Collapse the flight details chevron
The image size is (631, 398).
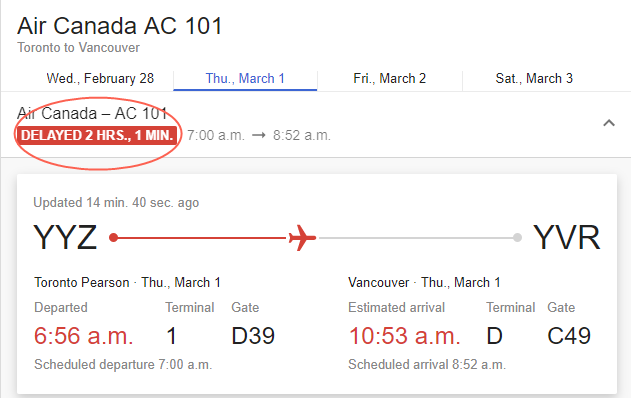(609, 123)
